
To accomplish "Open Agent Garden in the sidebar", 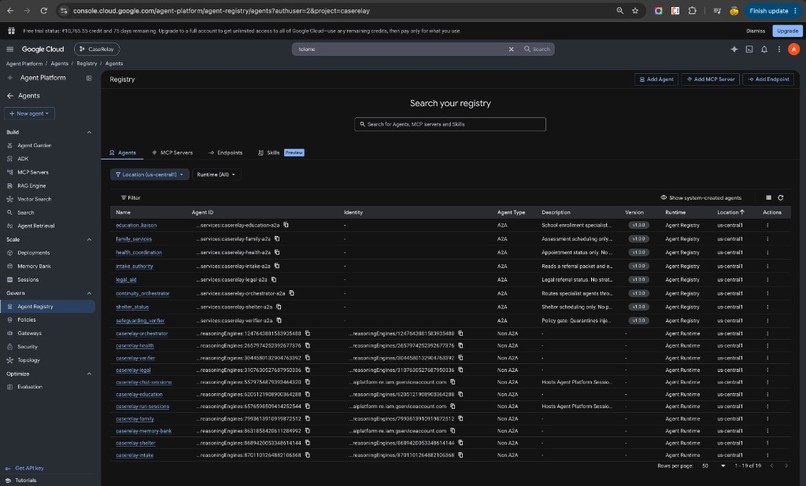I will point(34,146).
